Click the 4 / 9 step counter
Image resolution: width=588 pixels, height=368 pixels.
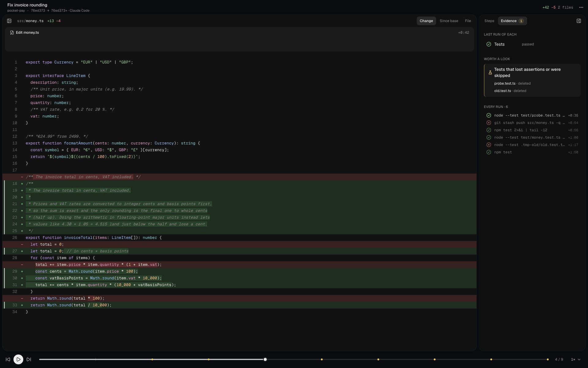559,359
